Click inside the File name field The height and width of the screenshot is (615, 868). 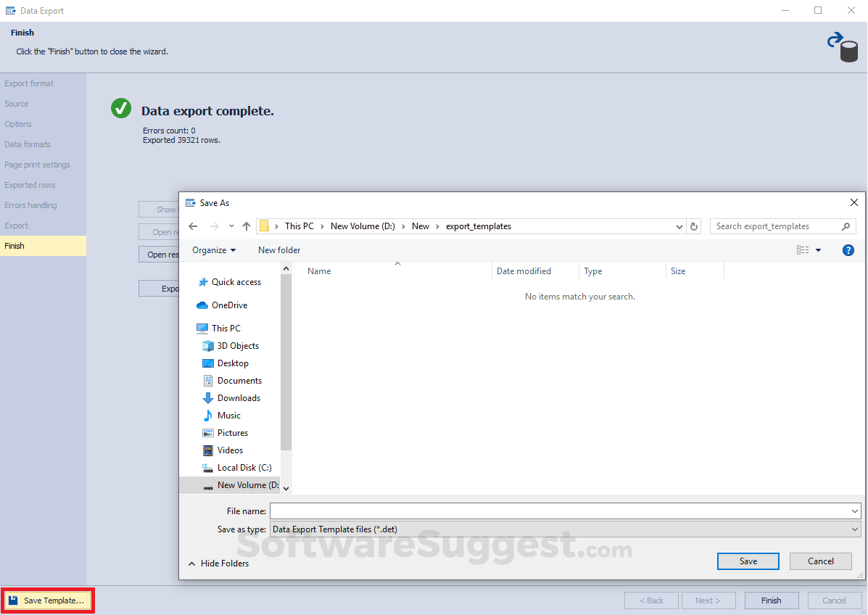click(508, 511)
